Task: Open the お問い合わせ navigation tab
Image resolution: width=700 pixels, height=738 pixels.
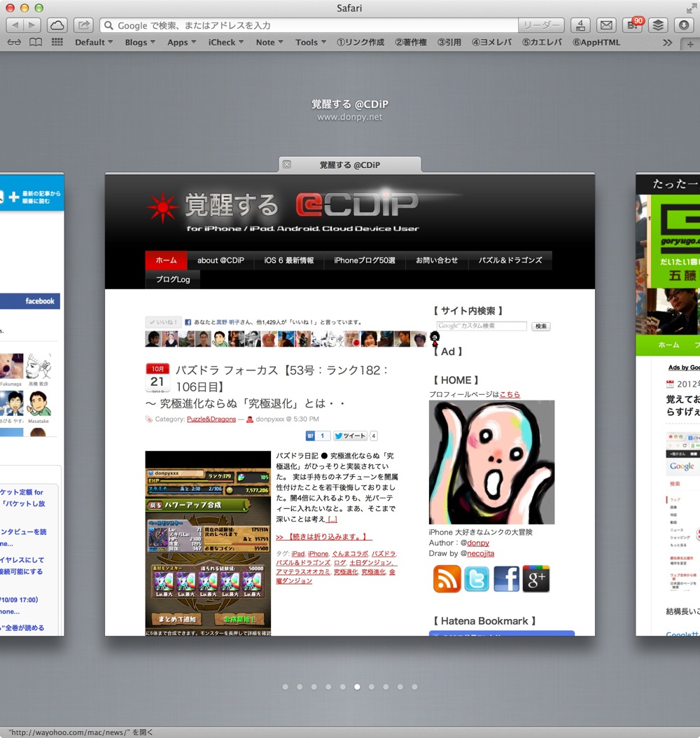Action: (437, 260)
